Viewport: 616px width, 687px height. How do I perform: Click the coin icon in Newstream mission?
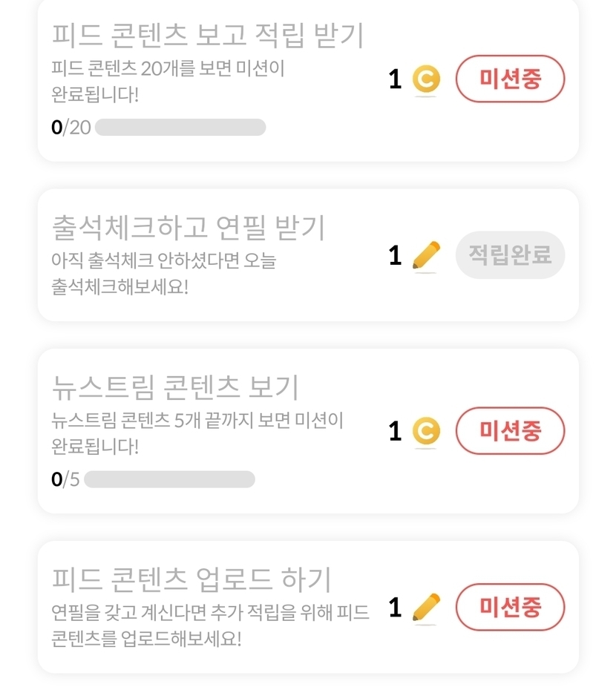(x=426, y=431)
